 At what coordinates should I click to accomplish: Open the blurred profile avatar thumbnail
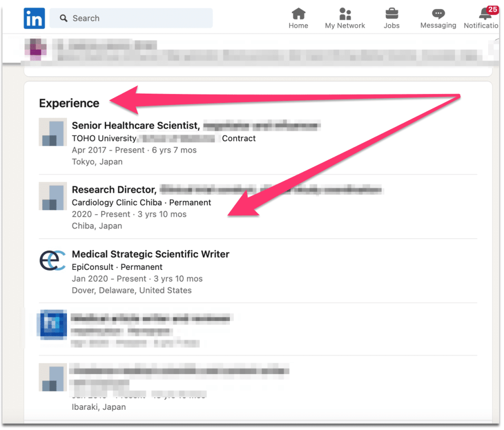pos(35,49)
